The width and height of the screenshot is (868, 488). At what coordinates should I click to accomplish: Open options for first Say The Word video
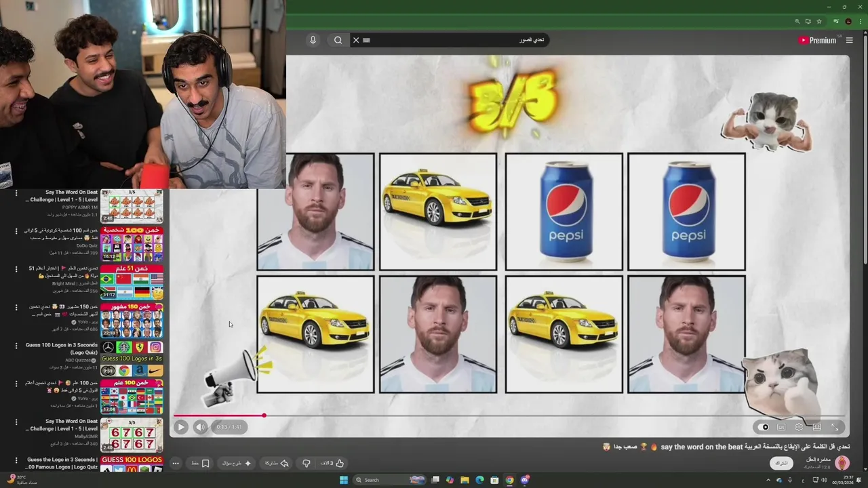[16, 193]
